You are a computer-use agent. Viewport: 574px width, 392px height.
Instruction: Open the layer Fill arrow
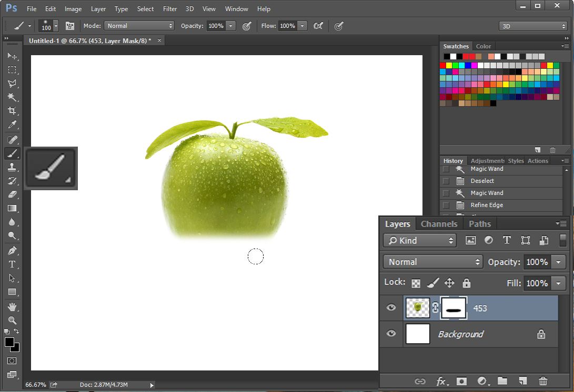558,283
